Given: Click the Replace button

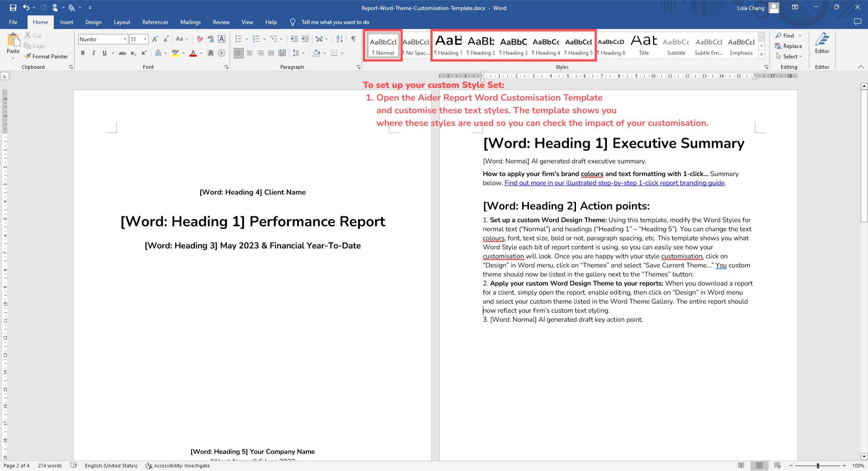Looking at the screenshot, I should pyautogui.click(x=788, y=46).
